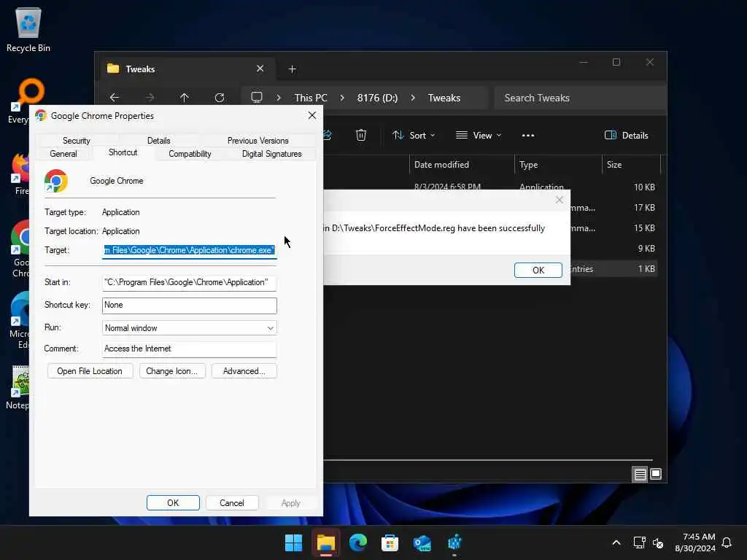Toggle the Details pane button
The height and width of the screenshot is (560, 747).
pos(626,135)
